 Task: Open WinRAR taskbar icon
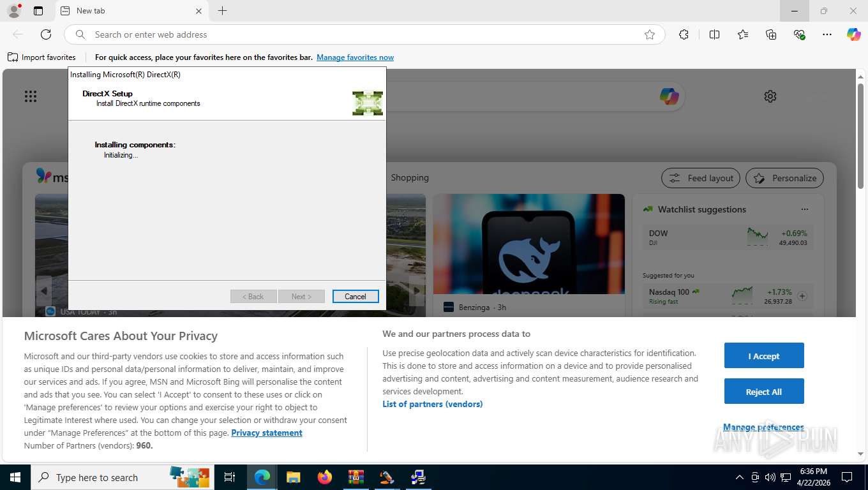click(x=355, y=477)
